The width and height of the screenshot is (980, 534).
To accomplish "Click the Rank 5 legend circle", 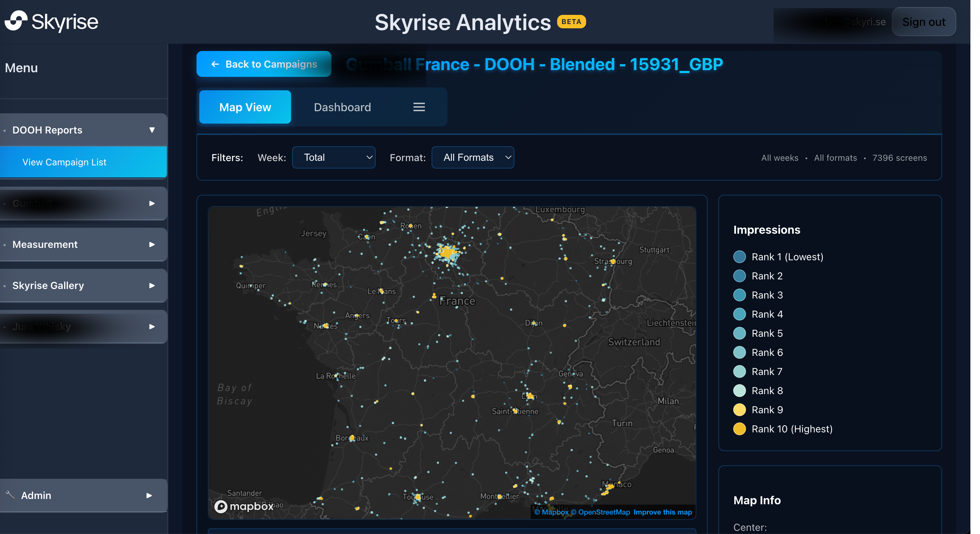I will (x=739, y=334).
